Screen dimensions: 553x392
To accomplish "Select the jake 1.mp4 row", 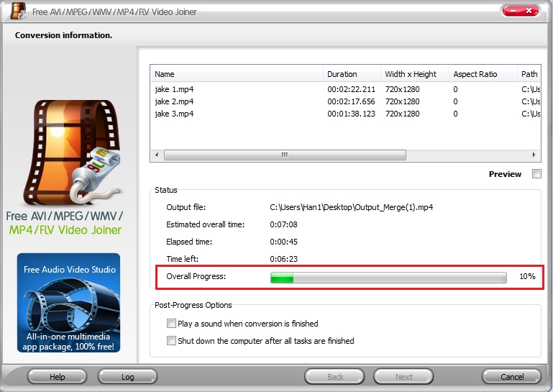I will 346,89.
